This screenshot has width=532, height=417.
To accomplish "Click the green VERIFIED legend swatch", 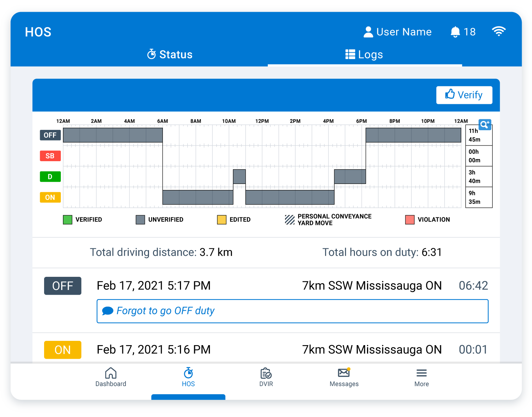I will [68, 220].
